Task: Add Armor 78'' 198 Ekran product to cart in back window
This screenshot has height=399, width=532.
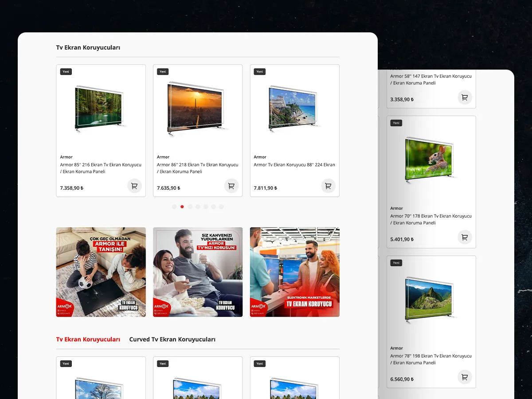Action: point(465,377)
